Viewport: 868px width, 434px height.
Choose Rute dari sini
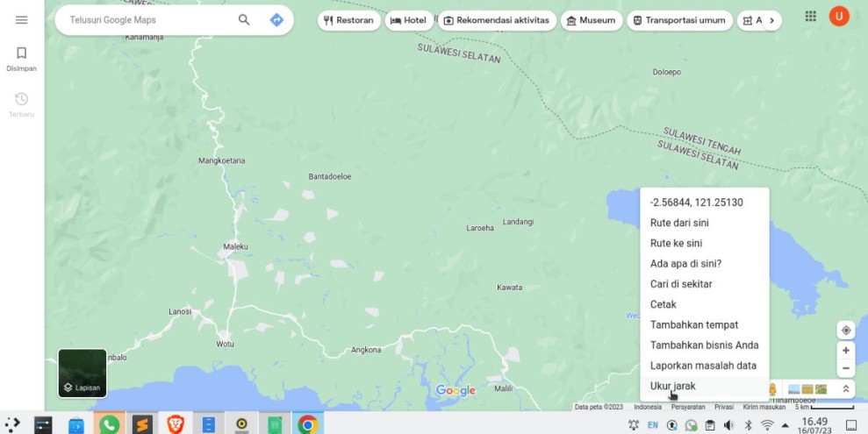pyautogui.click(x=705, y=223)
